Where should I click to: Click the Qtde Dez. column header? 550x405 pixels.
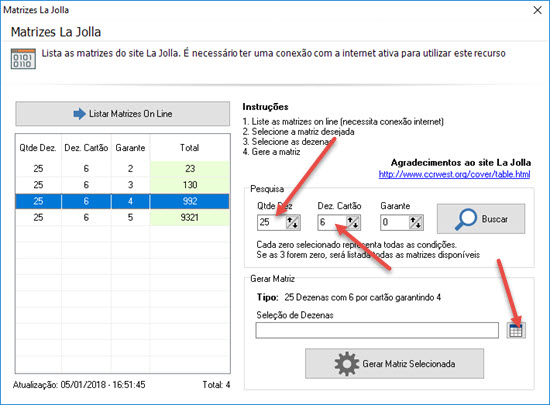pos(38,148)
